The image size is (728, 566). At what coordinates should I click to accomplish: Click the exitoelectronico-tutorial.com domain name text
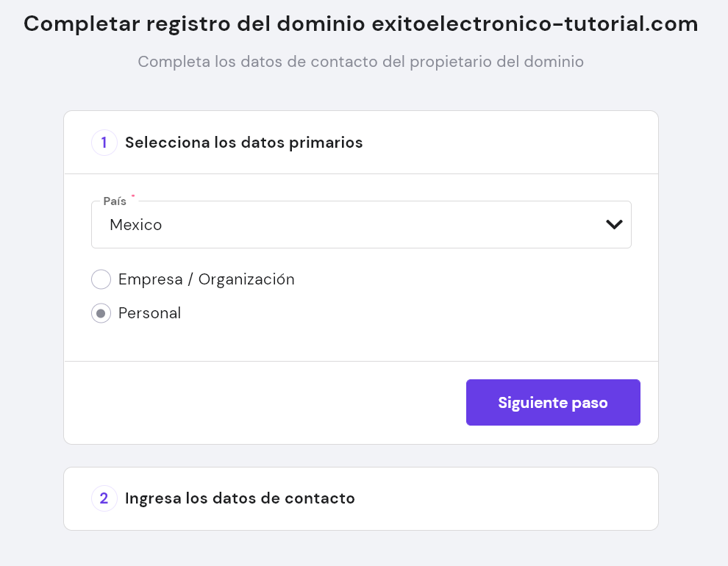click(x=535, y=24)
